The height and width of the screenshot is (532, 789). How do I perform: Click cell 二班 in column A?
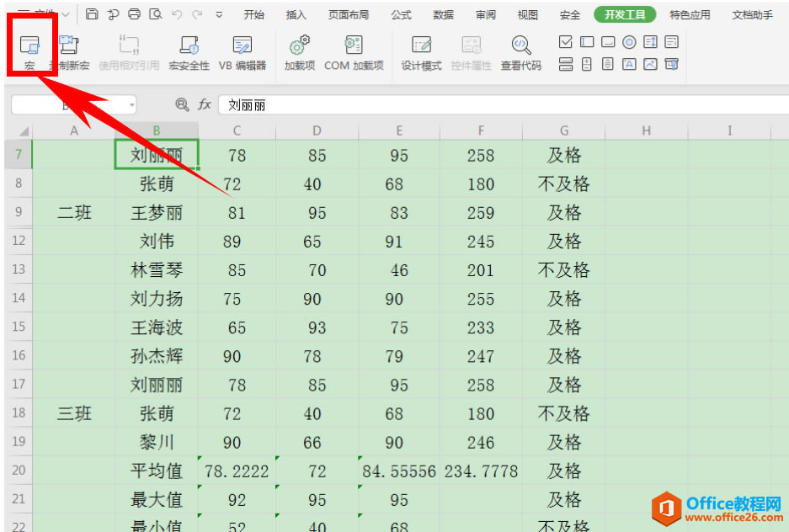click(x=74, y=212)
